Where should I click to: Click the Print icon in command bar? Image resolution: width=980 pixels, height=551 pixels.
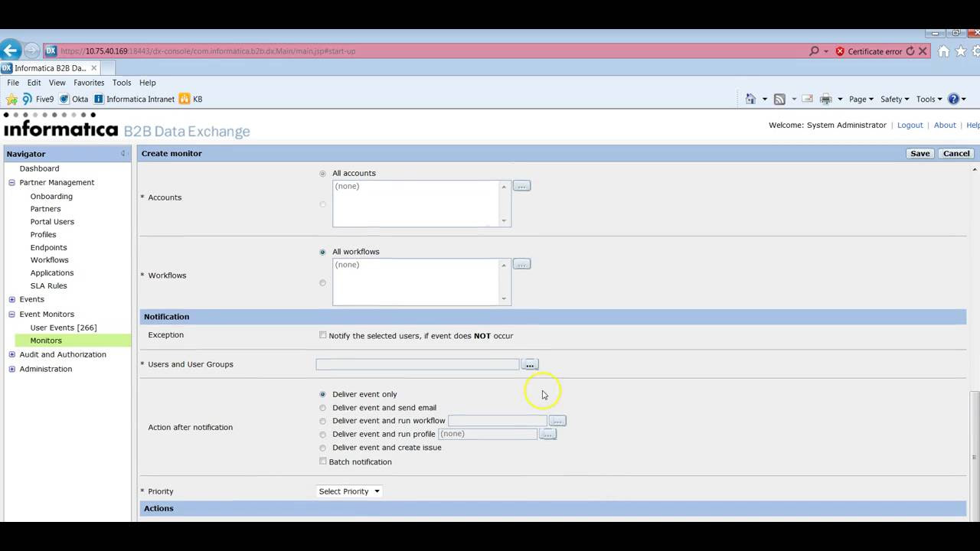click(825, 99)
